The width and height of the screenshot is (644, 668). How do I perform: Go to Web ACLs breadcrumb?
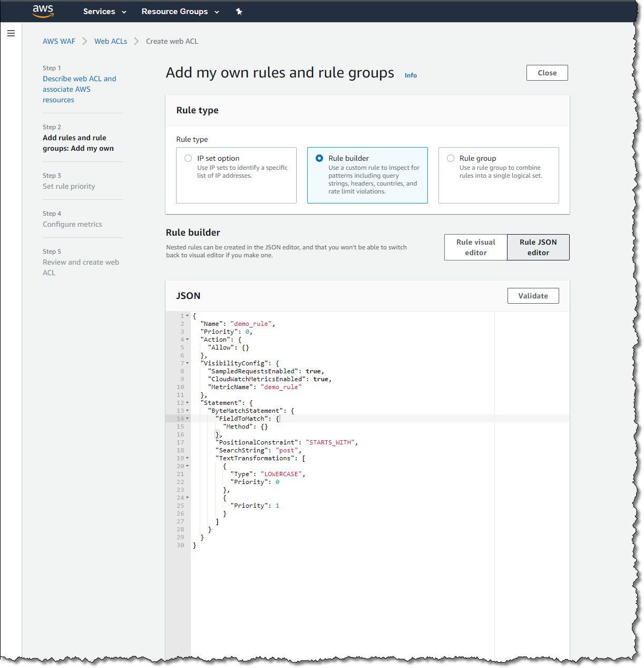[x=111, y=41]
